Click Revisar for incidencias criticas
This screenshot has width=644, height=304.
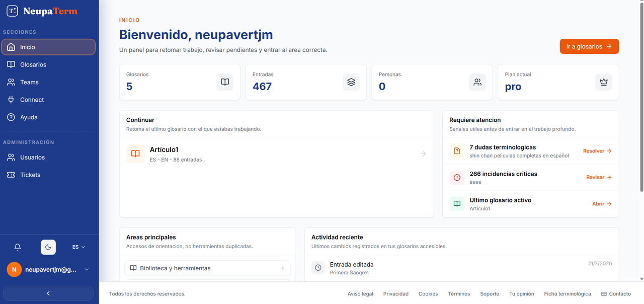click(x=599, y=177)
